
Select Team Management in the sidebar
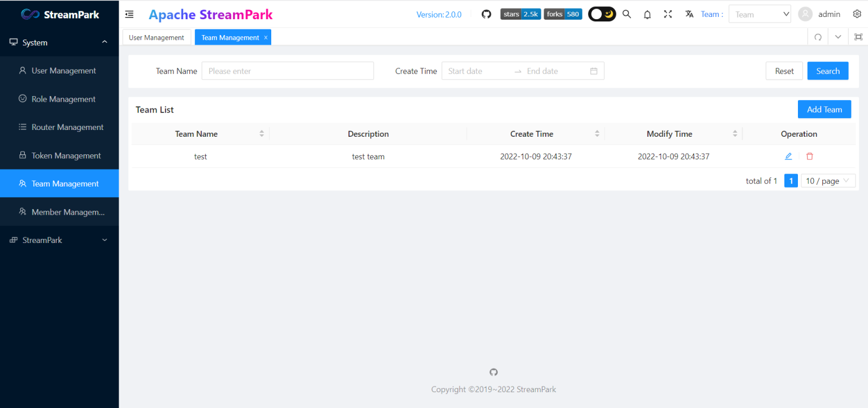click(x=59, y=184)
